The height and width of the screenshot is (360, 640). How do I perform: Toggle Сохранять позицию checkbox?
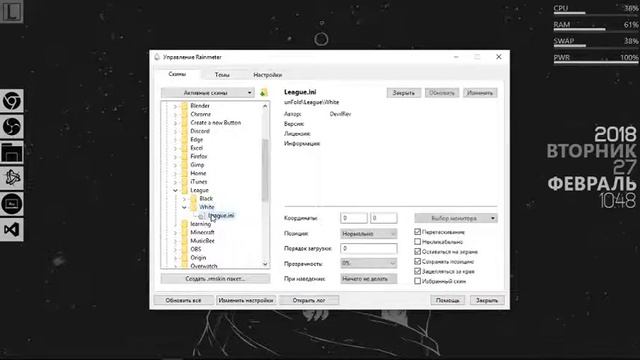click(417, 261)
